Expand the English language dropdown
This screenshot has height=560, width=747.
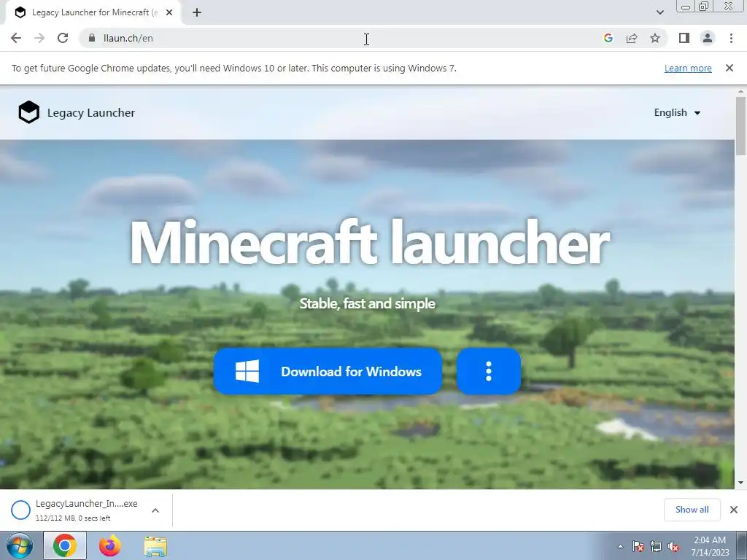(x=677, y=113)
